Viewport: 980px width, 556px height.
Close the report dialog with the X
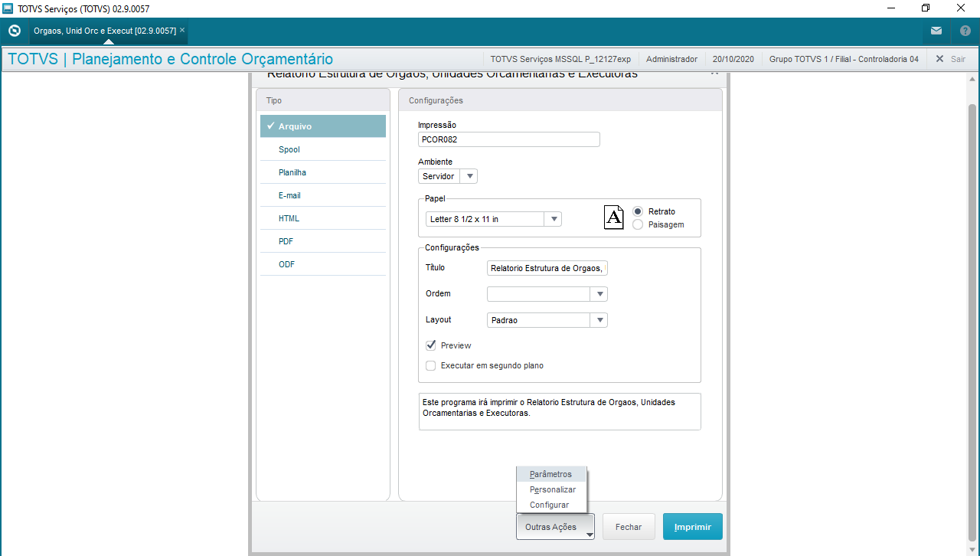[x=714, y=74]
